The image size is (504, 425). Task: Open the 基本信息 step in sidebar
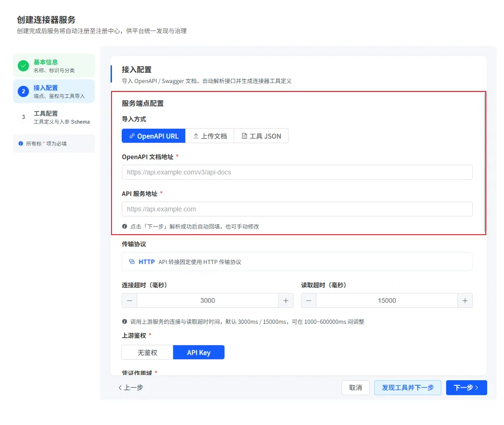54,65
